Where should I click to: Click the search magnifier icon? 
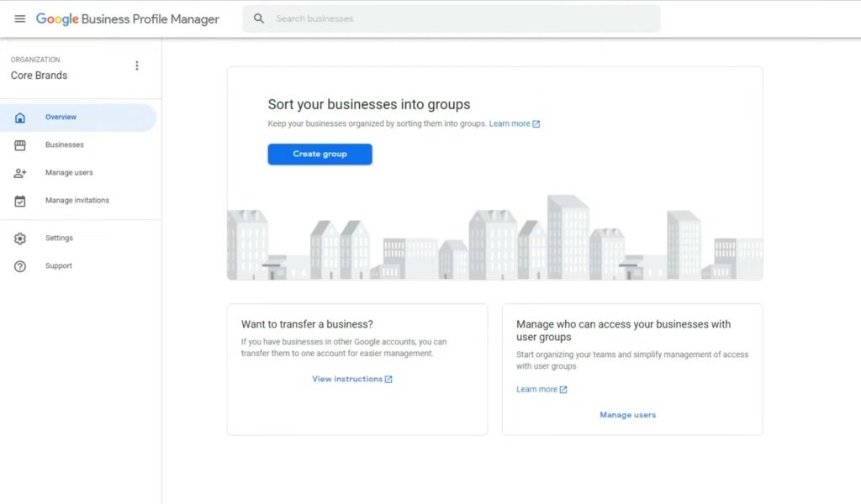[x=259, y=18]
